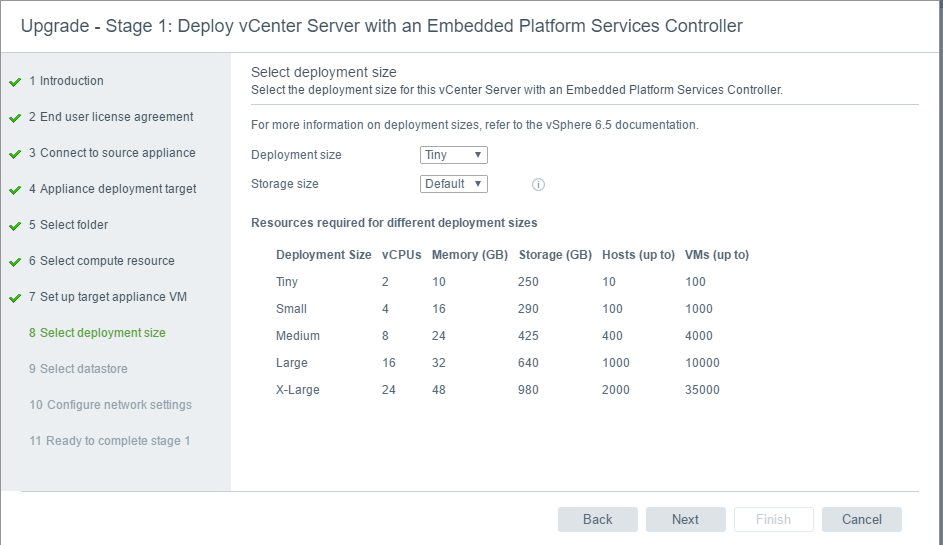Image resolution: width=943 pixels, height=545 pixels.
Task: Click the X-Large row in resources table
Action: point(512,390)
